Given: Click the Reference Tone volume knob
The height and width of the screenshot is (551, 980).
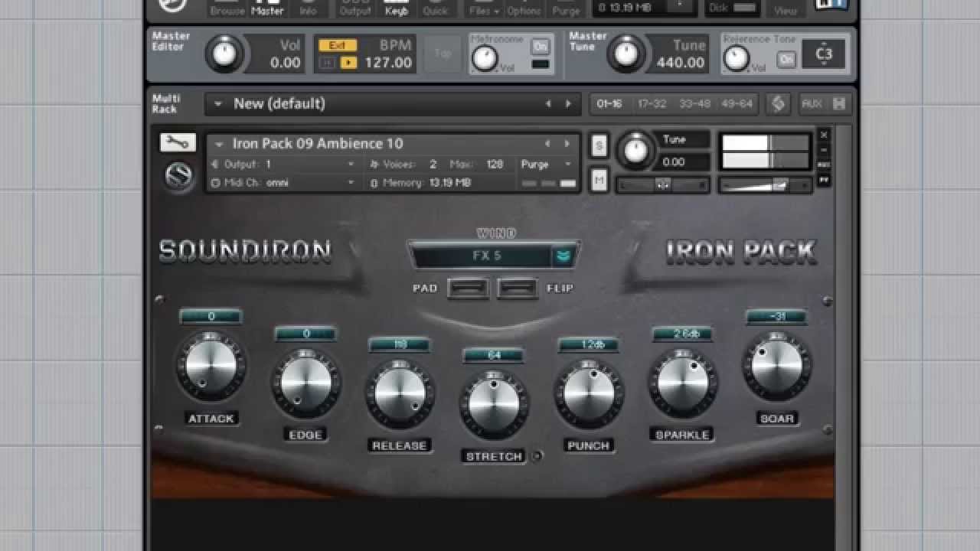Looking at the screenshot, I should [736, 59].
